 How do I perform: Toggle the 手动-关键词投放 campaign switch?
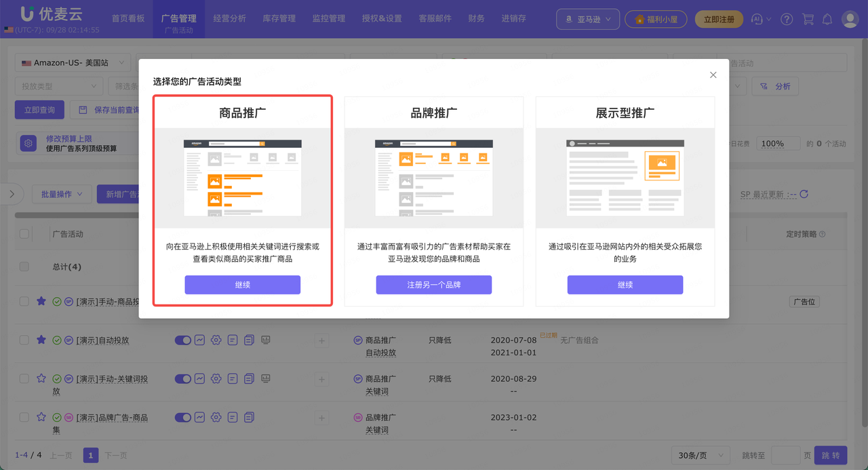[183, 378]
